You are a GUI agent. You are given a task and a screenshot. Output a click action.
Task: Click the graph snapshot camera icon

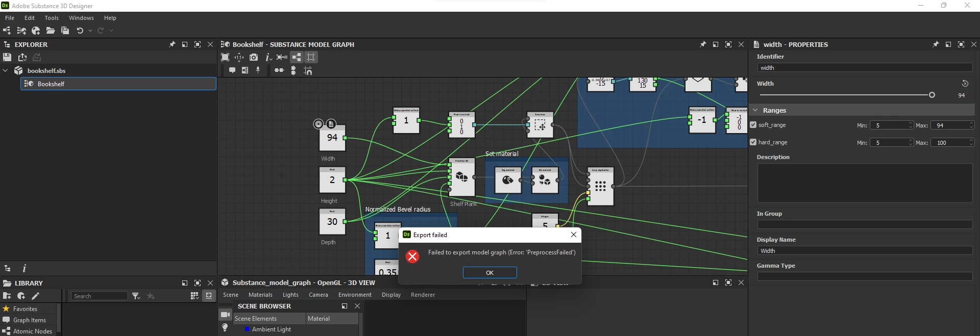click(x=254, y=57)
